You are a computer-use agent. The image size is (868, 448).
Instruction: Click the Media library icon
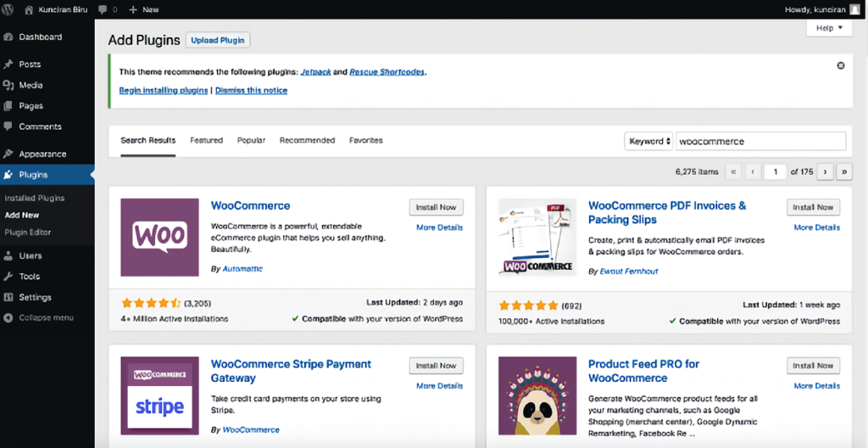coord(8,85)
